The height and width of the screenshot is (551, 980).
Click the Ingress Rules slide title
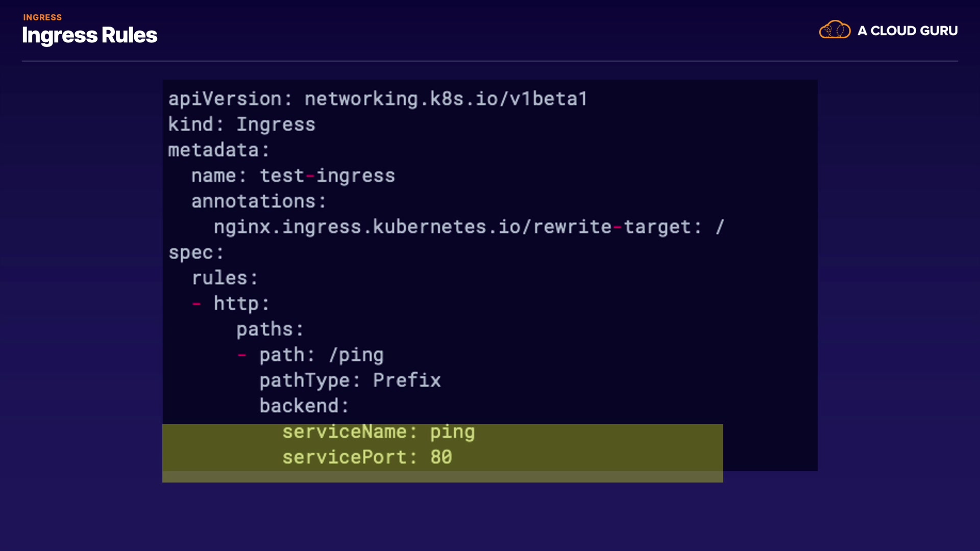point(89,35)
